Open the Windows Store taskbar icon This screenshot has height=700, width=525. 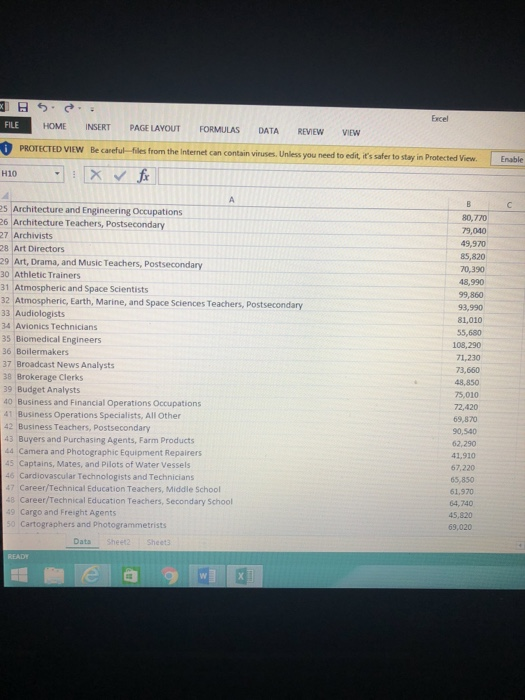pos(130,576)
